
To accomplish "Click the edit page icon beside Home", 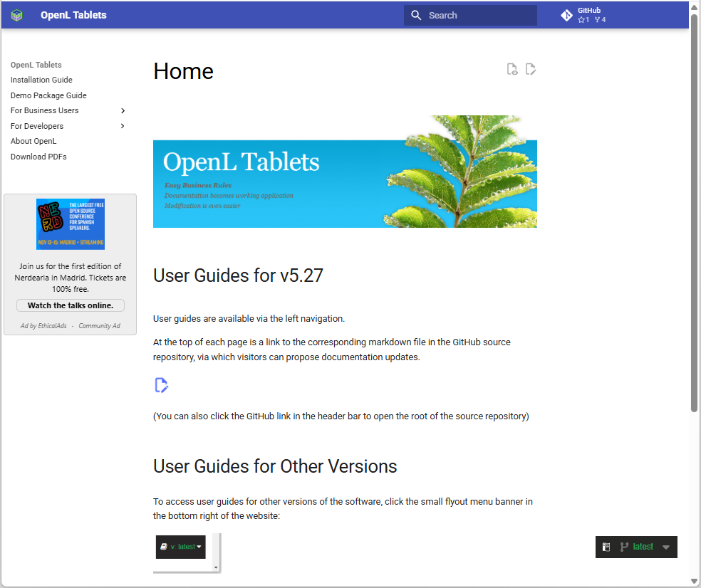I will tap(531, 69).
